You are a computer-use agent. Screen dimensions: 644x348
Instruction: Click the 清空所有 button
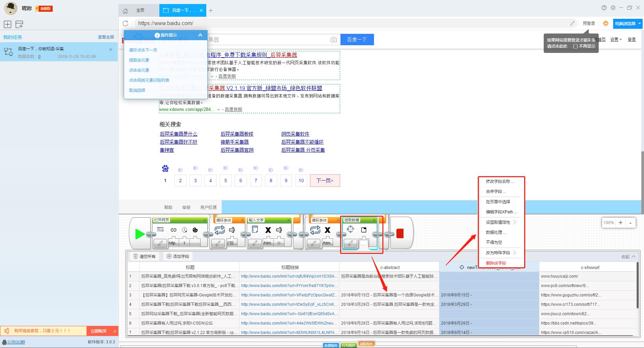(145, 256)
